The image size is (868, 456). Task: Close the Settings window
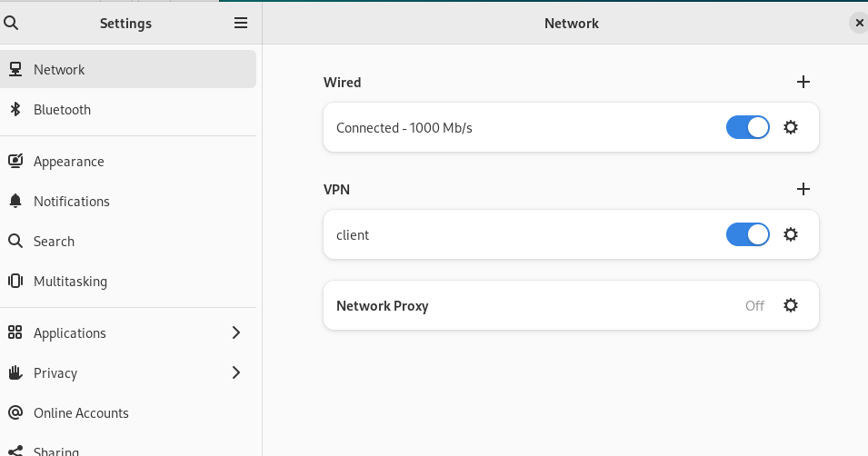[859, 23]
